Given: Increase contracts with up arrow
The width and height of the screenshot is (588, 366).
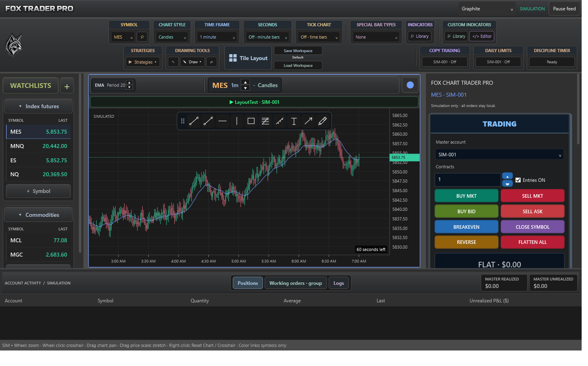Looking at the screenshot, I should click(x=507, y=176).
